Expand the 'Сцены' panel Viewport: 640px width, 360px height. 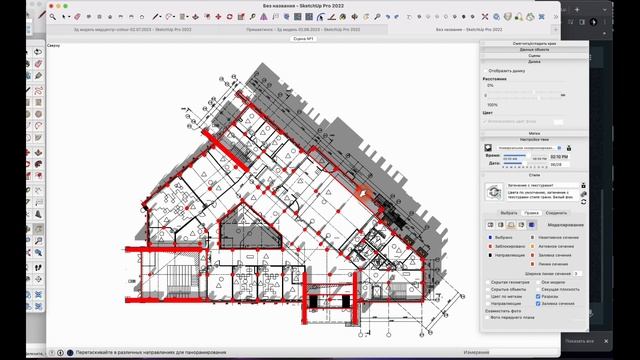(534, 56)
